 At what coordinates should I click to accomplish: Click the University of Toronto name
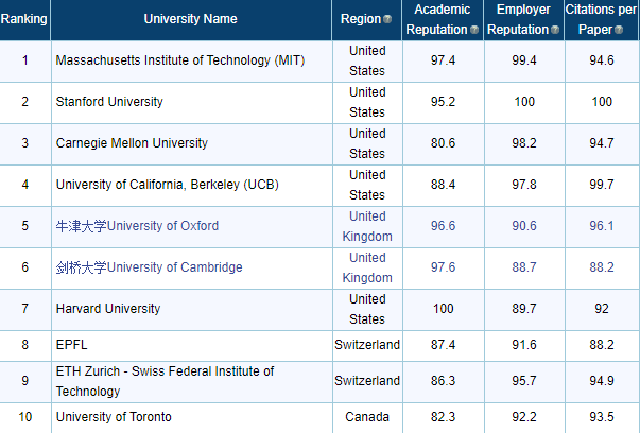pyautogui.click(x=113, y=416)
